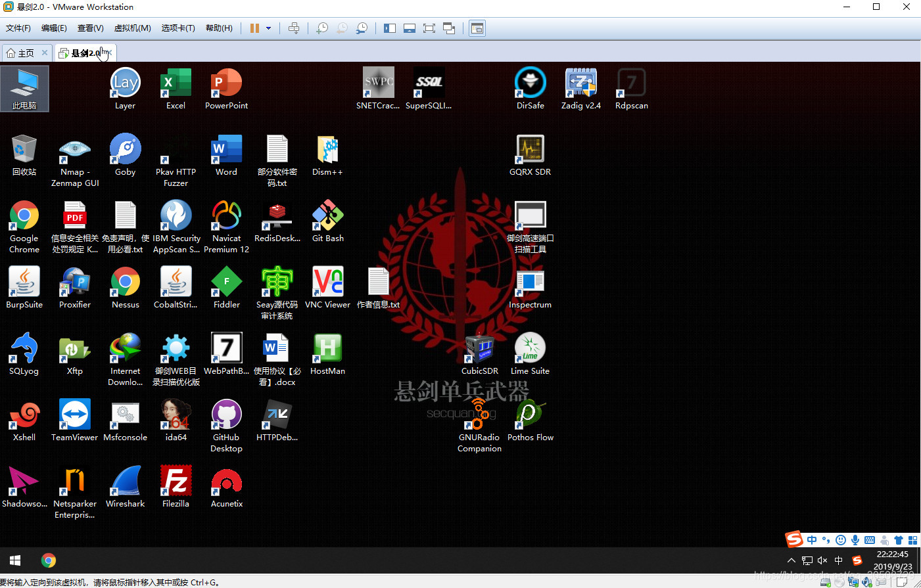Screen dimensions: 921x588
Task: Open 编辑(E) menu in VMware
Action: (54, 28)
